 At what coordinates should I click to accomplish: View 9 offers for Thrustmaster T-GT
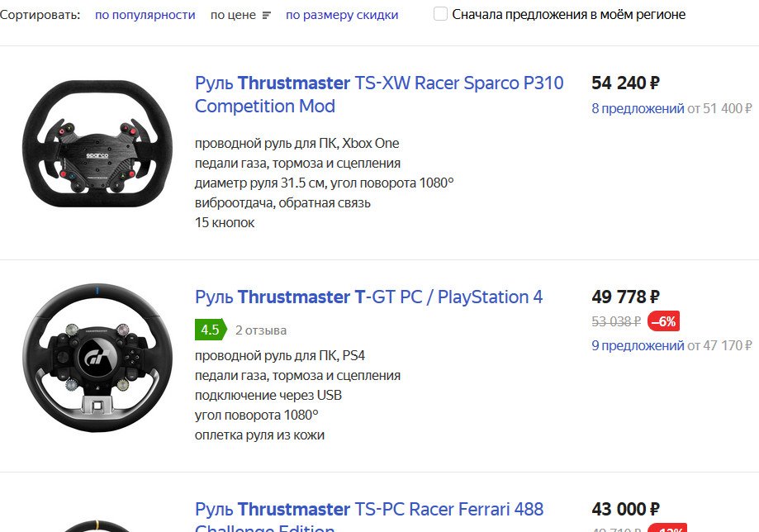638,345
